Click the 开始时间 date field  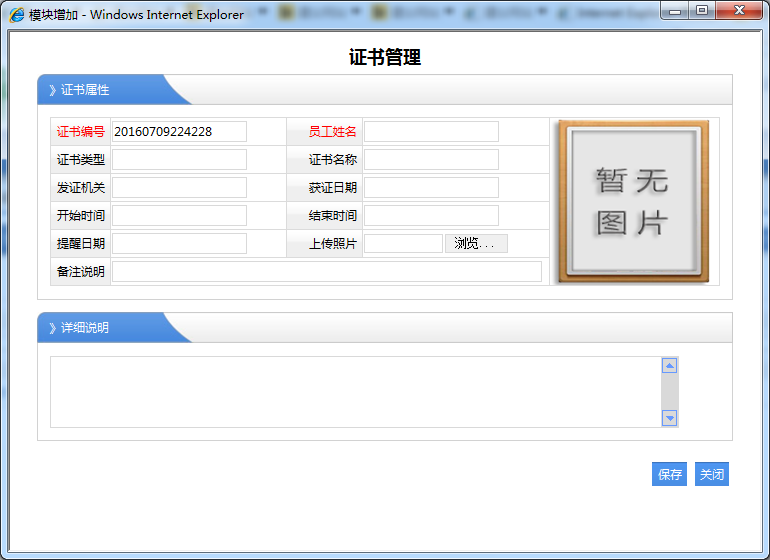(x=179, y=216)
